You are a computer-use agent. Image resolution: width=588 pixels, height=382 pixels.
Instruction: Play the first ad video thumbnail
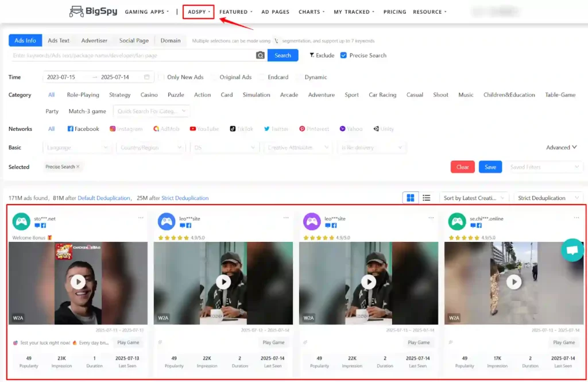point(78,281)
